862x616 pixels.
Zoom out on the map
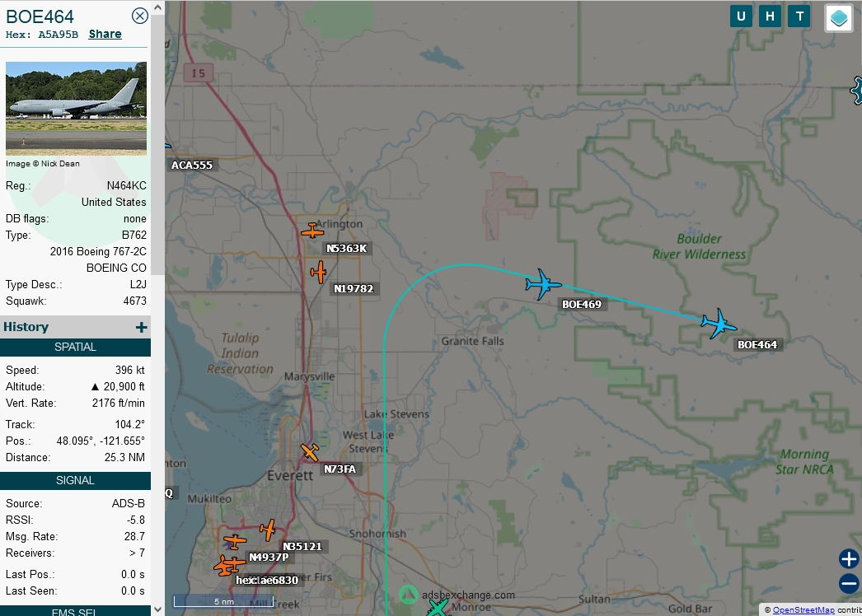coord(849,583)
